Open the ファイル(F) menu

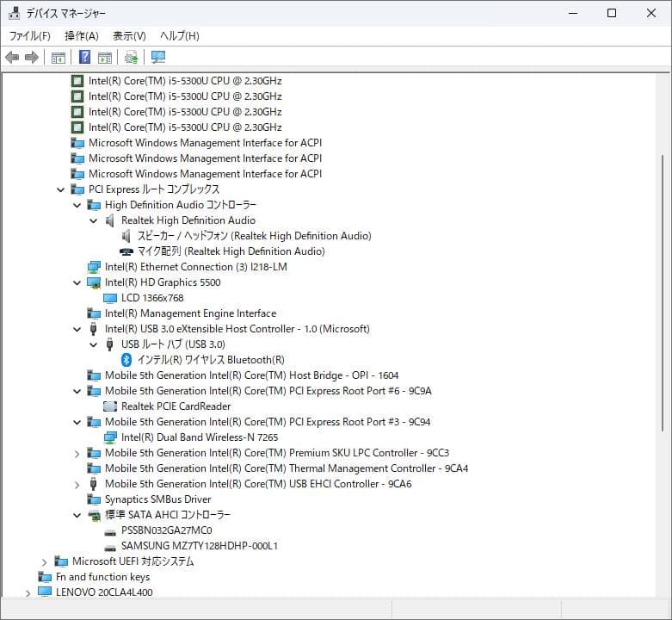[29, 36]
